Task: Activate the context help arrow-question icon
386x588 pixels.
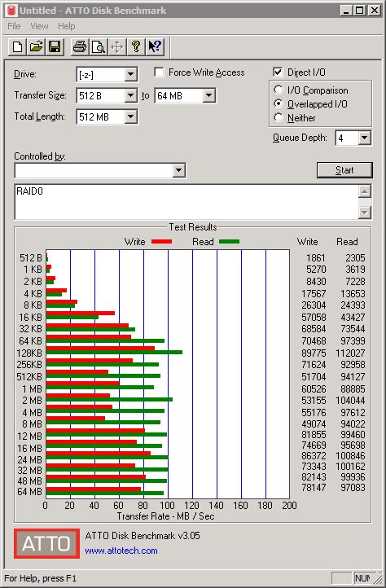Action: 155,47
